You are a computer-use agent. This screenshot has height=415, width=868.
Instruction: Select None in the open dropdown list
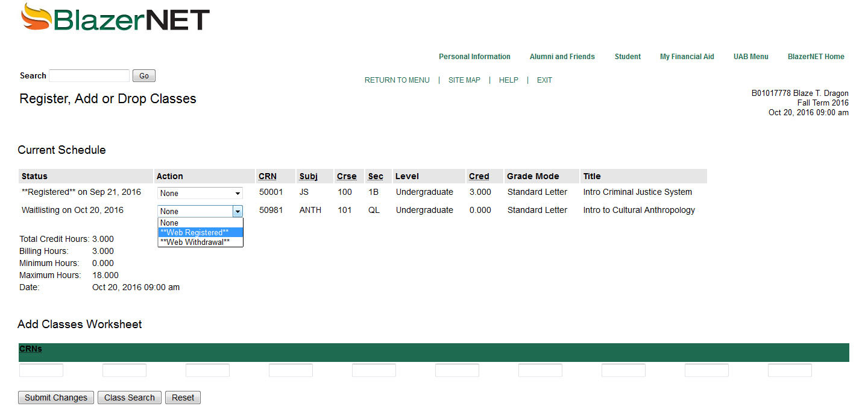(x=200, y=223)
